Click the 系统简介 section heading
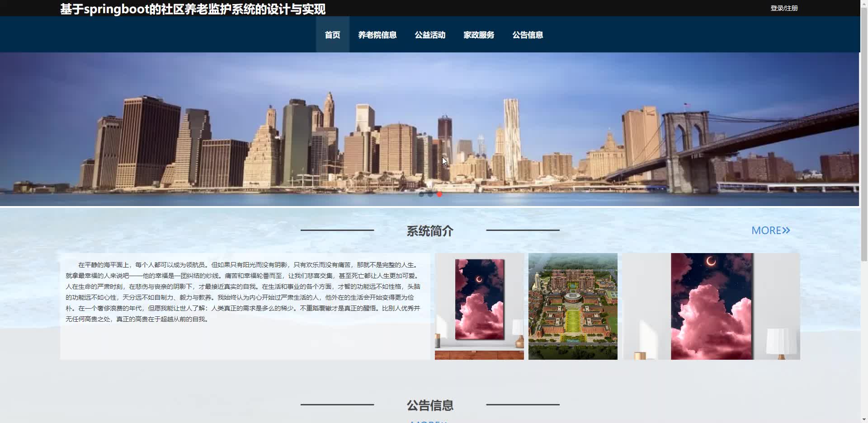 [430, 231]
